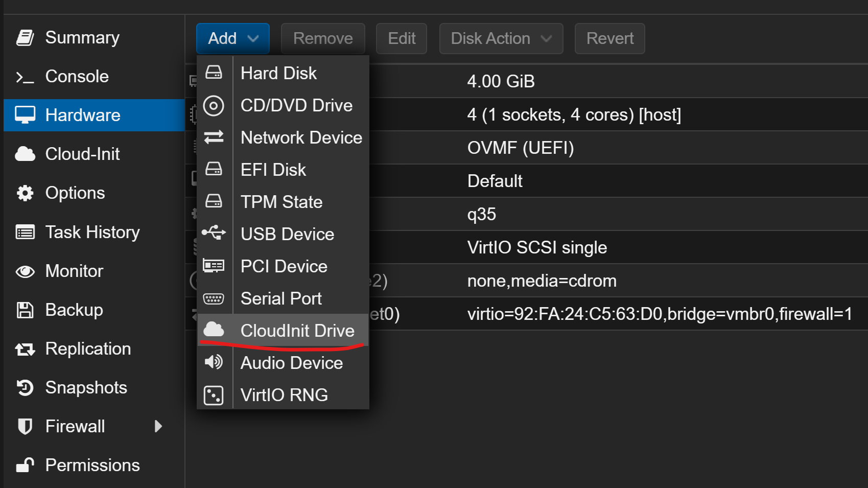Click the Audio Device speaker icon
The height and width of the screenshot is (488, 868).
[x=214, y=362]
